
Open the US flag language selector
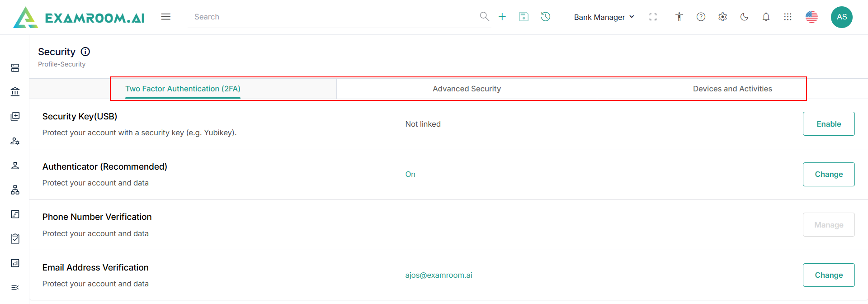[x=811, y=17]
